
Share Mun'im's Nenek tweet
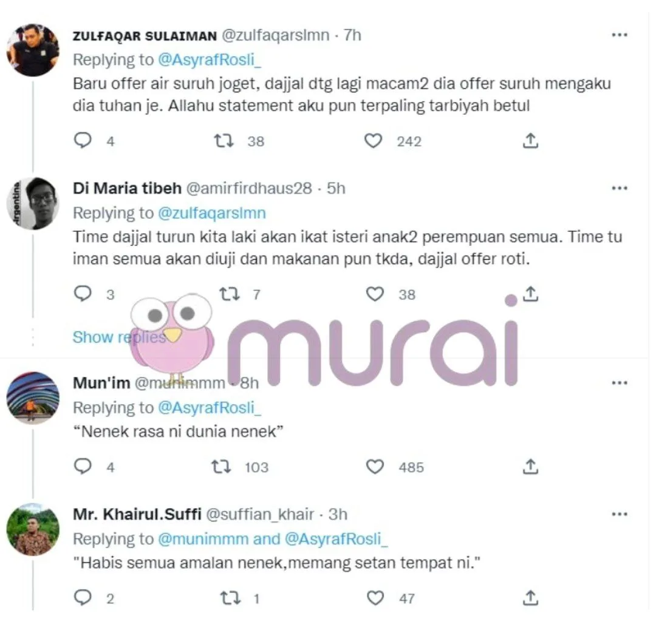(530, 466)
